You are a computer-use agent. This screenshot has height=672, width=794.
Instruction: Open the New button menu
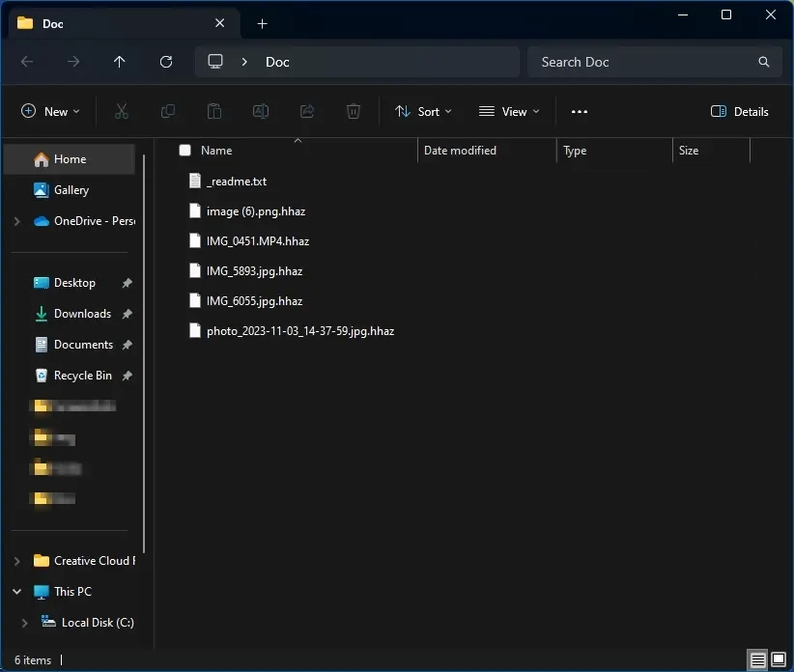click(x=50, y=111)
